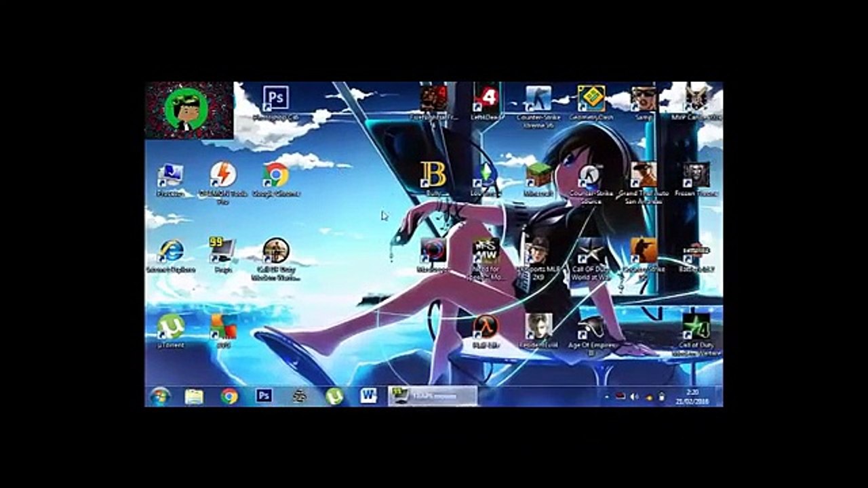This screenshot has width=868, height=488.
Task: Open Counter-Strike Xtreme desktop shortcut
Action: [538, 107]
